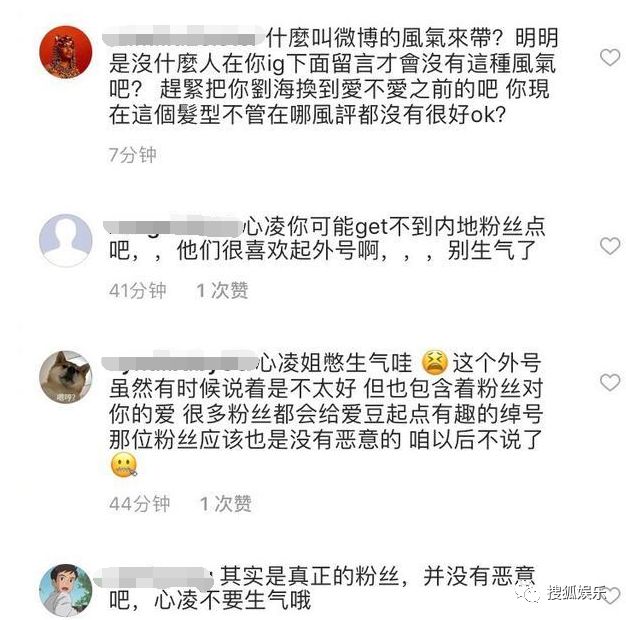The height and width of the screenshot is (620, 626).
Task: Tap the heart beside the 内地粉丝 comment
Action: pos(610,246)
